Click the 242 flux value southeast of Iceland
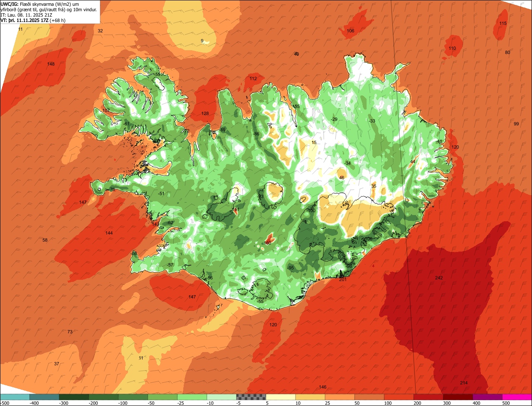Screen dimensions: 532x406 (x=439, y=278)
